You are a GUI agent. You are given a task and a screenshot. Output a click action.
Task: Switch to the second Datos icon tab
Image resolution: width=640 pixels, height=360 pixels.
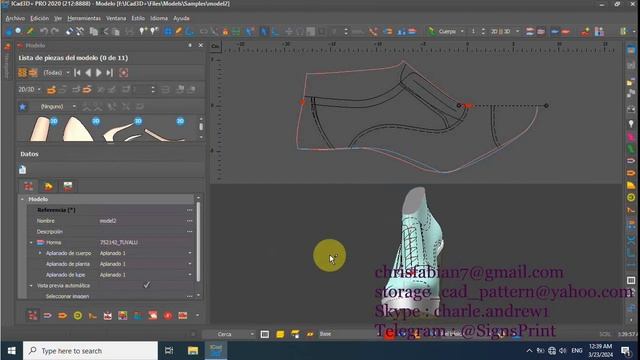48,187
